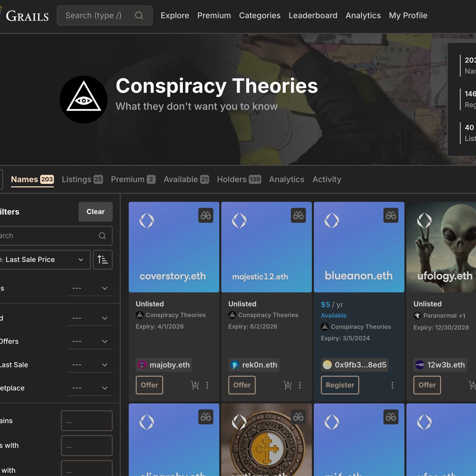Toggle watchlist binoculars on majestic12.eth card

(298, 215)
